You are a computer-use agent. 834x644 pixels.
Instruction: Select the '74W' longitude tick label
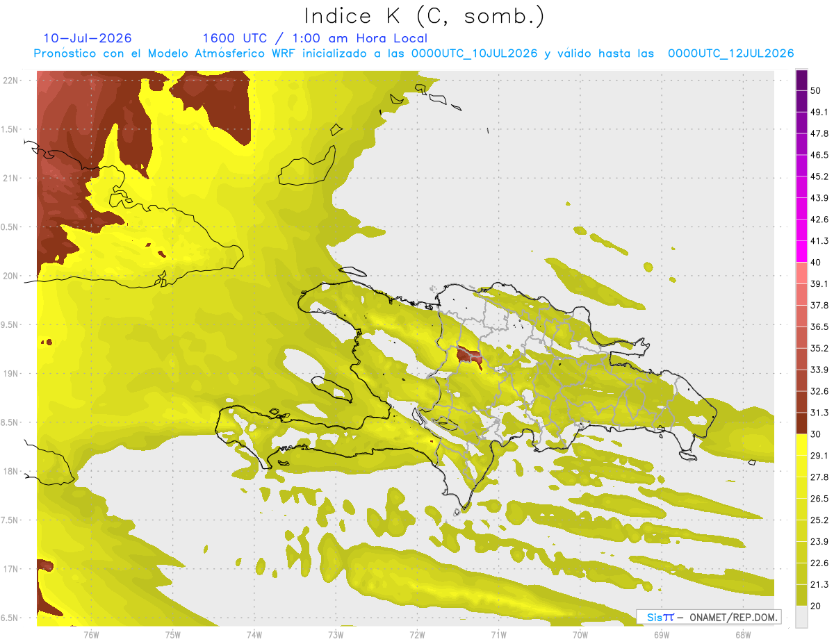(254, 634)
